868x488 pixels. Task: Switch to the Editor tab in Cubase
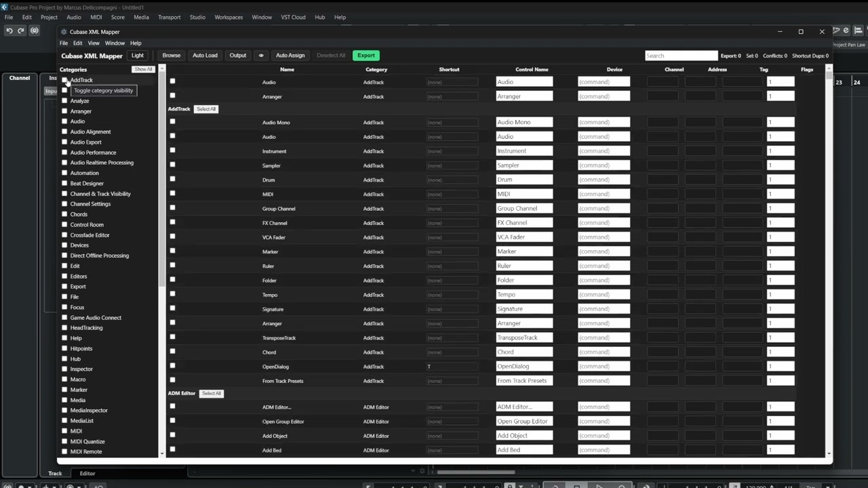(87, 473)
